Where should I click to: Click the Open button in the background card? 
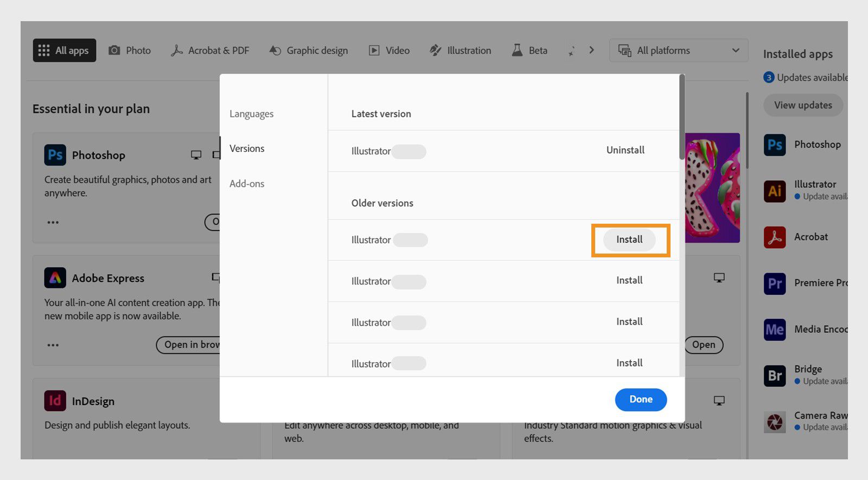tap(704, 345)
